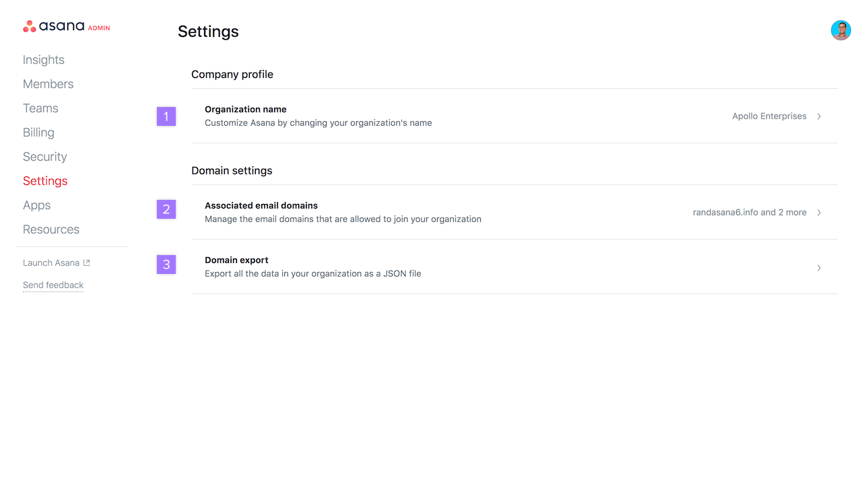Open the user profile avatar
This screenshot has height=490, width=868.
pos(840,30)
